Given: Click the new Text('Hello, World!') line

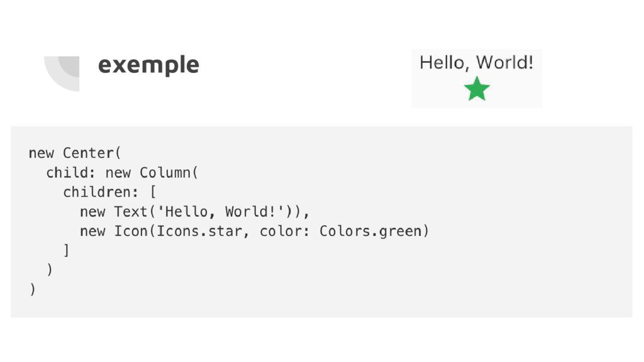Looking at the screenshot, I should click(195, 211).
